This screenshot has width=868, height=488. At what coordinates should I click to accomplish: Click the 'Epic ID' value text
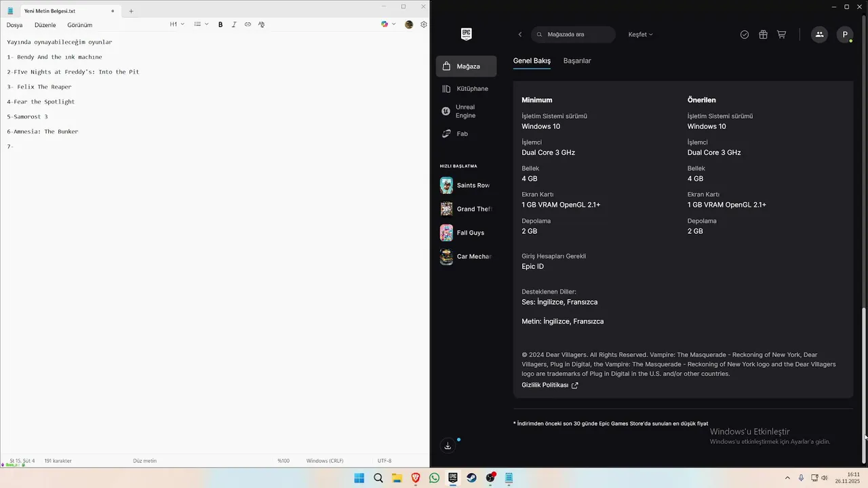coord(532,266)
